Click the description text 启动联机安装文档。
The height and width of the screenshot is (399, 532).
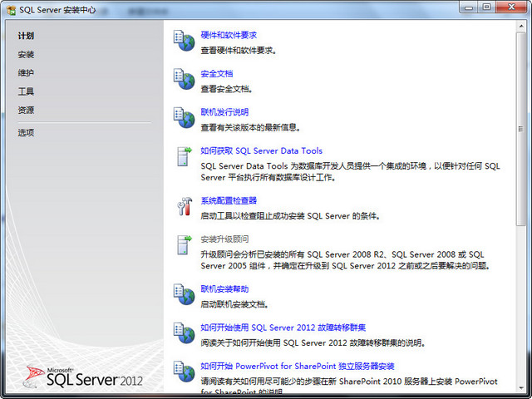(235, 304)
